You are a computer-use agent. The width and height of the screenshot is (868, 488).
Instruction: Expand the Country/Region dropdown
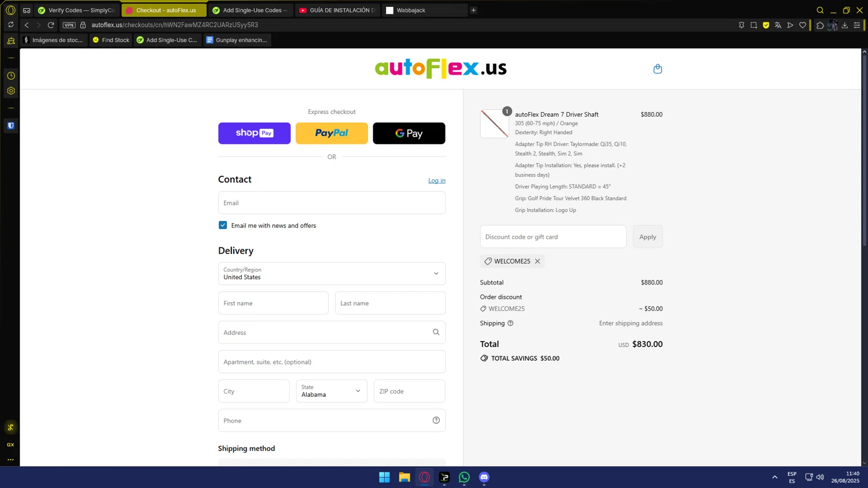(x=332, y=273)
